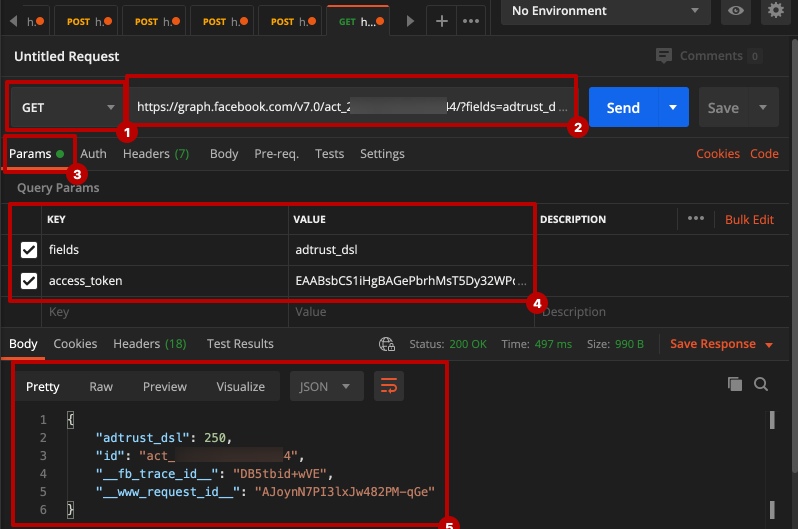Viewport: 798px width, 529px height.
Task: Click the Save button
Action: (723, 107)
